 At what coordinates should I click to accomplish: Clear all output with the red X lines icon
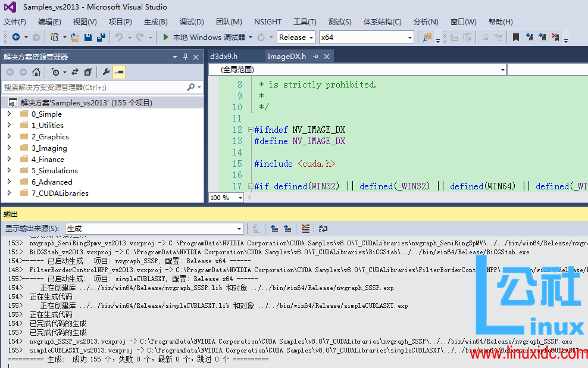click(306, 229)
